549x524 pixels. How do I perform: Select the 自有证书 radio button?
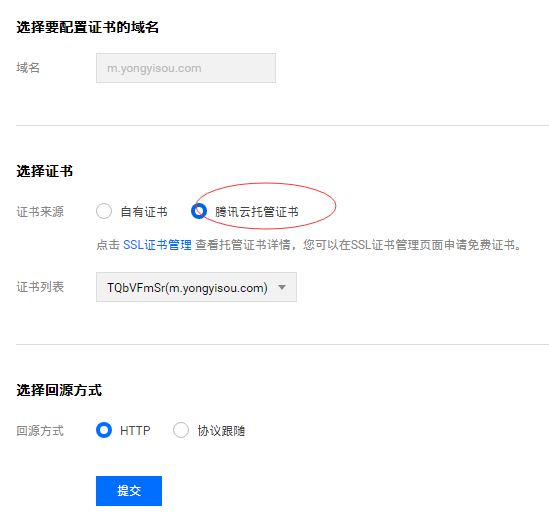pyautogui.click(x=104, y=211)
